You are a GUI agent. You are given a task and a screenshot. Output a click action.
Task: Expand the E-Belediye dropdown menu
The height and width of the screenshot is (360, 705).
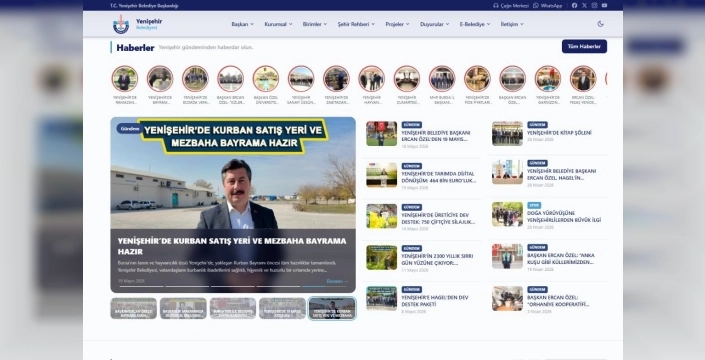tap(475, 24)
